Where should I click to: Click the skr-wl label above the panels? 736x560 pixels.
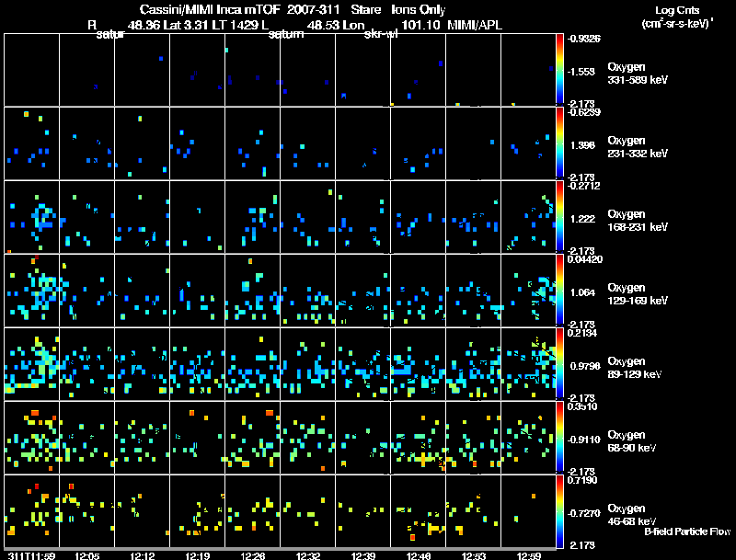[380, 35]
